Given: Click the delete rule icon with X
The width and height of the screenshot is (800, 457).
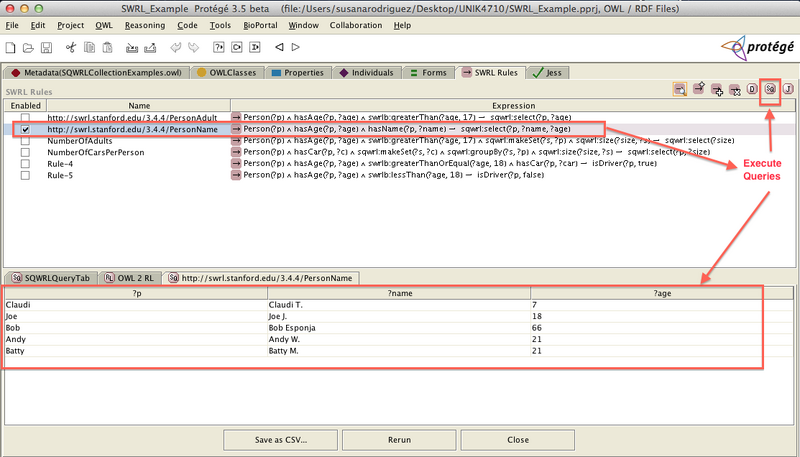Looking at the screenshot, I should pyautogui.click(x=735, y=90).
